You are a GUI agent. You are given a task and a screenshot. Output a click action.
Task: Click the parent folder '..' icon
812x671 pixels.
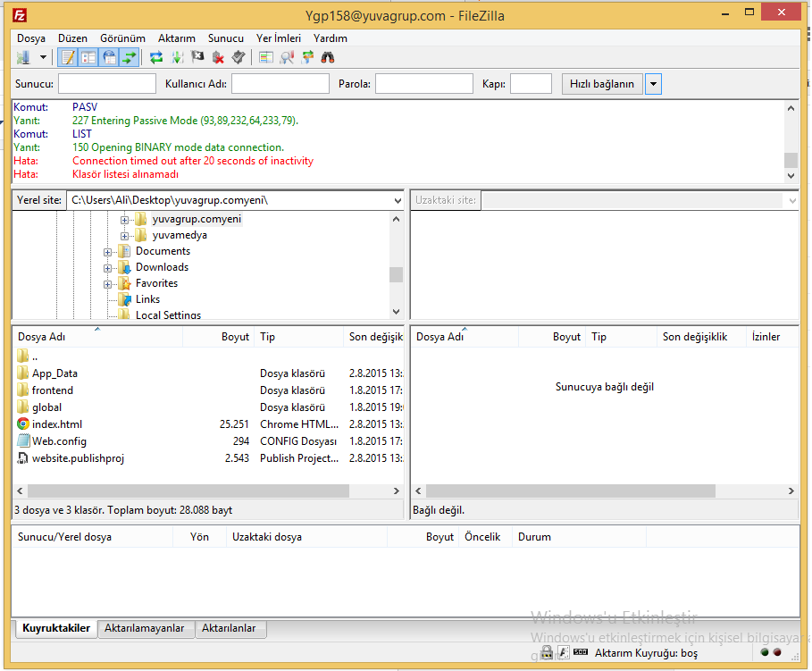click(23, 356)
